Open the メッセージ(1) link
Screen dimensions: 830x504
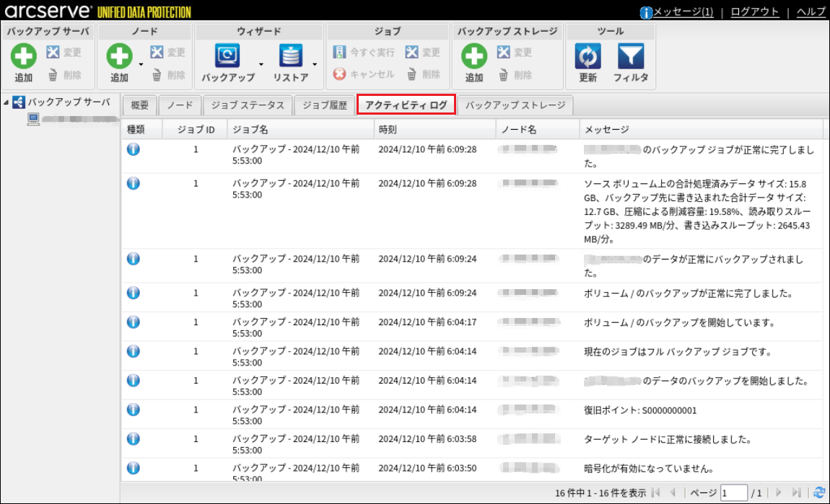(683, 12)
